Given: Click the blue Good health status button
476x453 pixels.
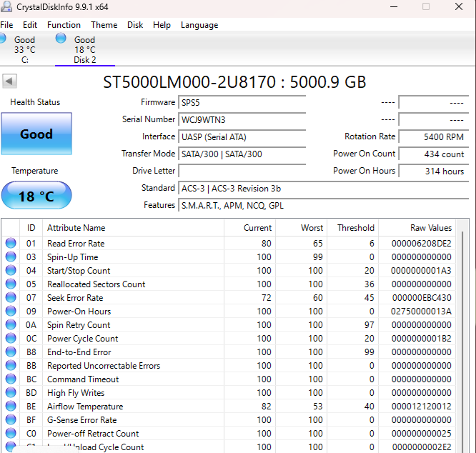Looking at the screenshot, I should (x=36, y=134).
